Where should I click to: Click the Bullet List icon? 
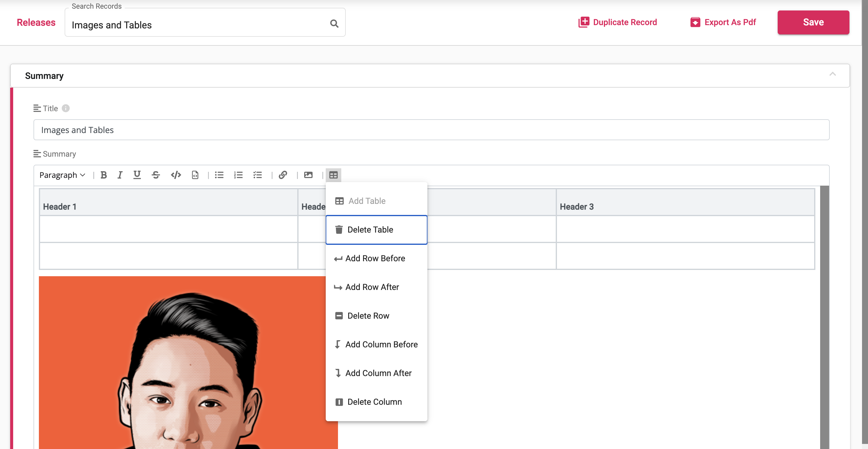coord(219,175)
